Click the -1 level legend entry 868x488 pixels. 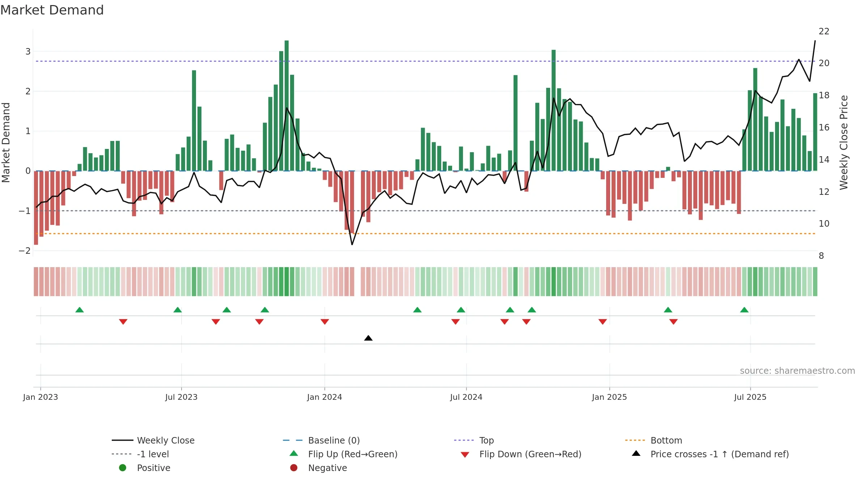(x=140, y=454)
